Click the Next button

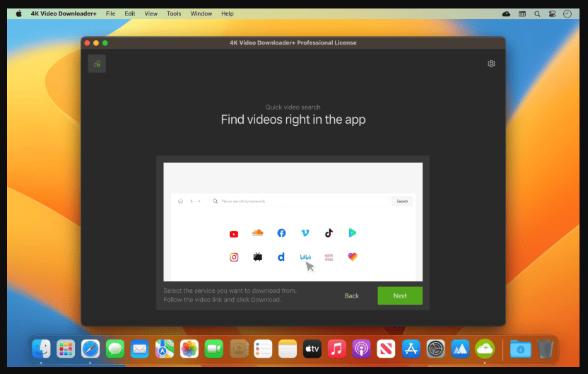(x=400, y=296)
